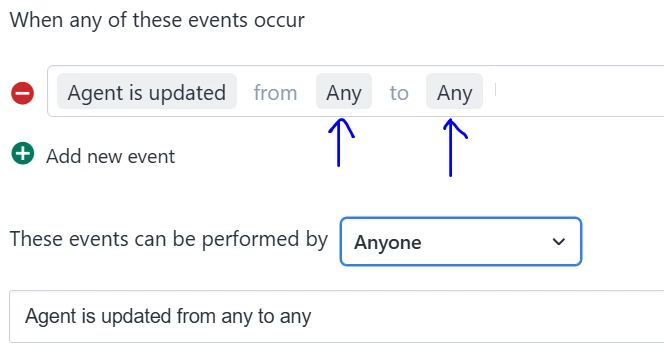664x362 pixels.
Task: Select the "to" Any value chip
Action: pos(454,91)
